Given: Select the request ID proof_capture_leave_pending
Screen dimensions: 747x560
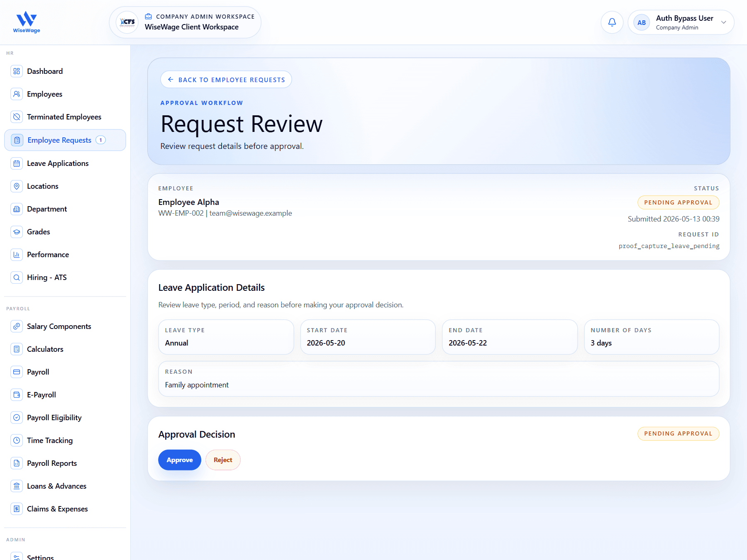Looking at the screenshot, I should pos(669,246).
